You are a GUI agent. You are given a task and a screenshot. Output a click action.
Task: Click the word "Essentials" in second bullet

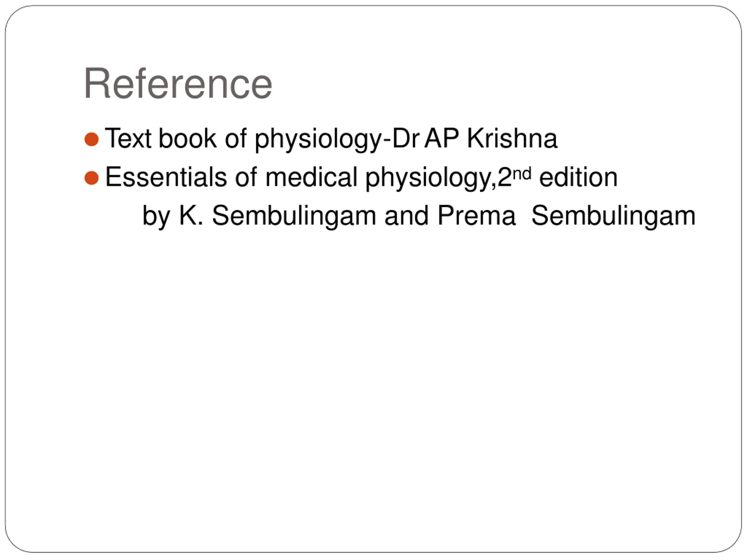[166, 177]
